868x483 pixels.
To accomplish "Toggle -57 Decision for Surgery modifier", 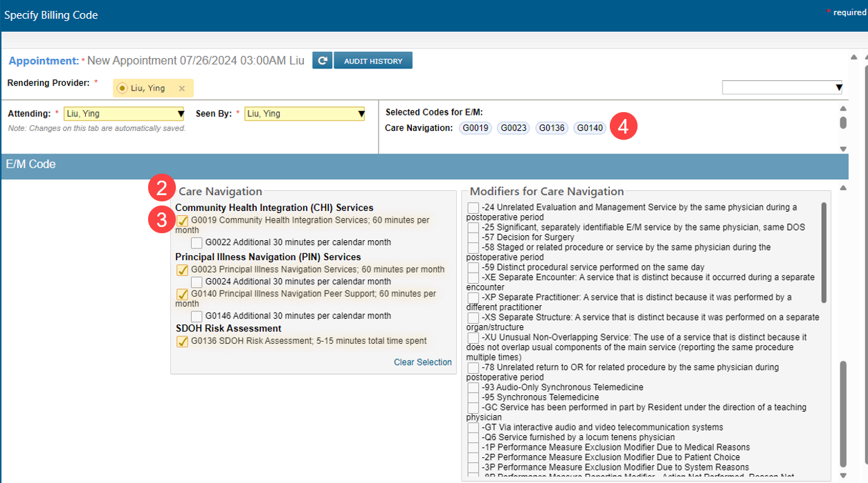I will [x=473, y=238].
